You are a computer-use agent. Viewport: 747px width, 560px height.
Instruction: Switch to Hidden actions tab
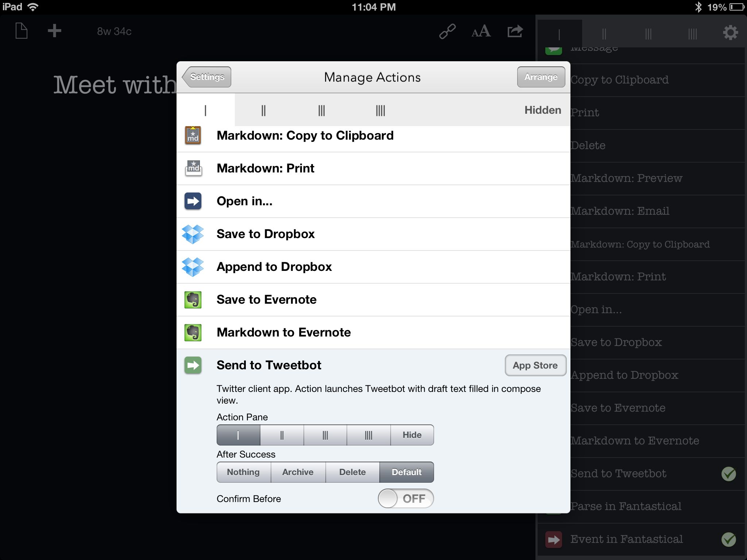click(x=543, y=110)
